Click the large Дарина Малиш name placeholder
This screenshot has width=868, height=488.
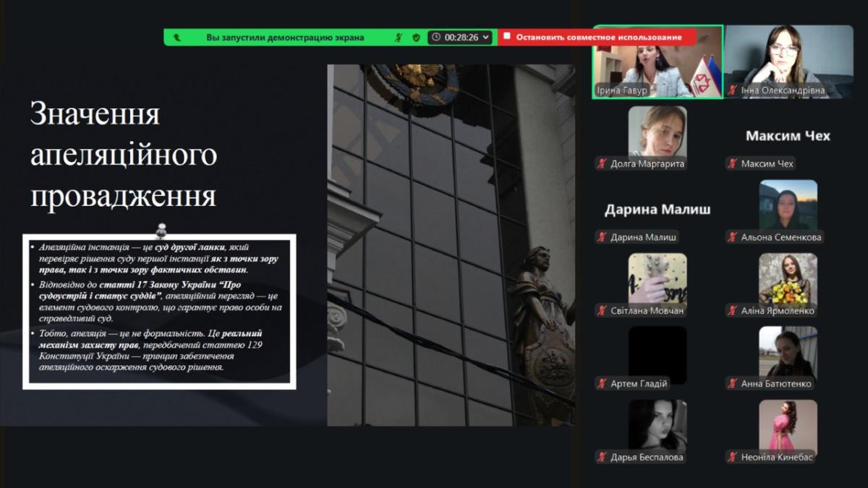pyautogui.click(x=658, y=210)
